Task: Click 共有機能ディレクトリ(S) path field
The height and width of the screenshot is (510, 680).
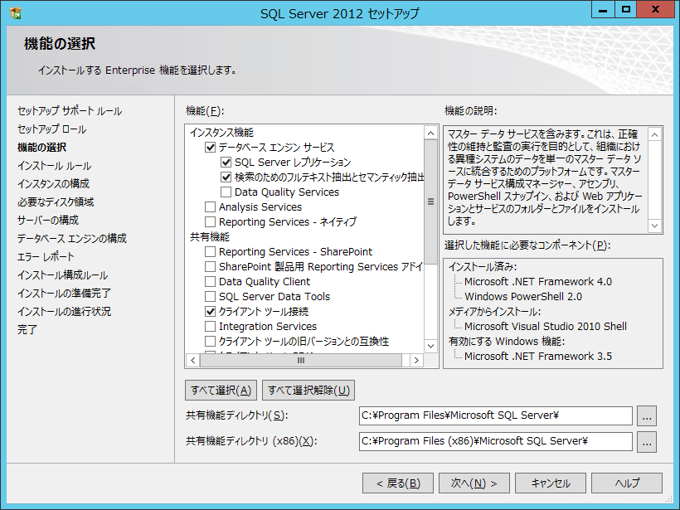Action: (x=495, y=415)
